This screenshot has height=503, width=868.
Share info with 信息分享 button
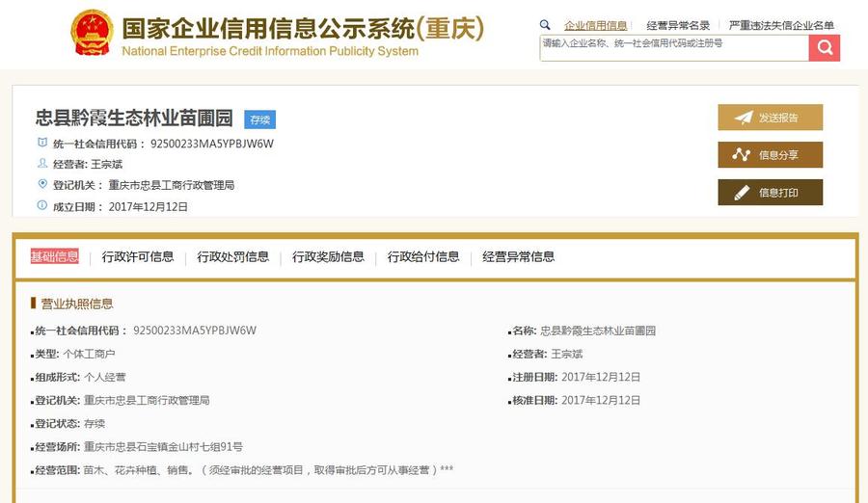pyautogui.click(x=770, y=155)
